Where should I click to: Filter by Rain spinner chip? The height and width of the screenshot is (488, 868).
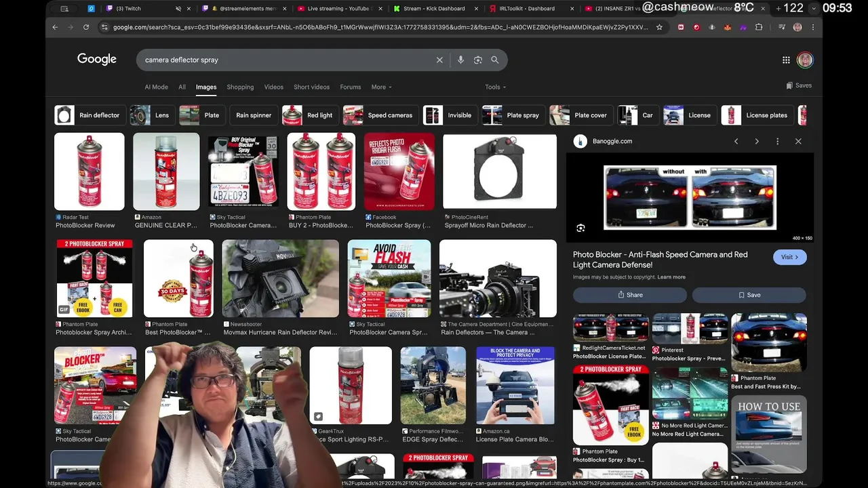(x=254, y=115)
